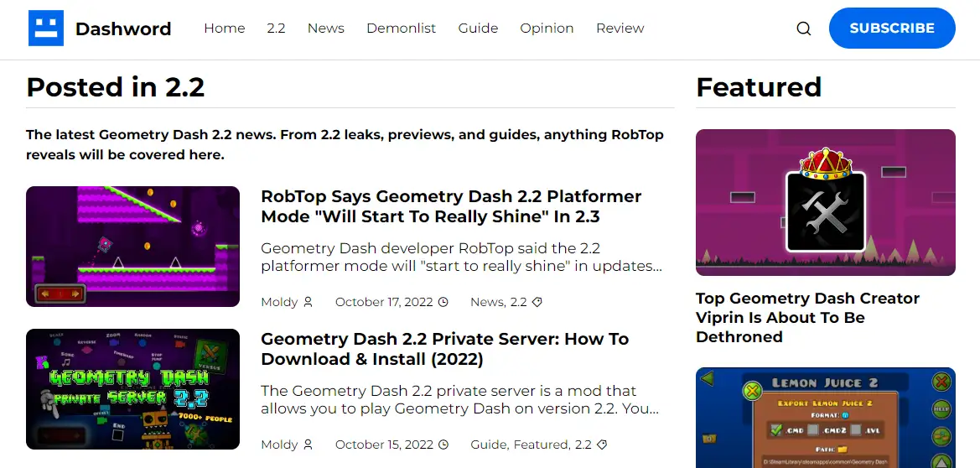Open the Review navigation item
Screen dimensions: 980x468
pyautogui.click(x=620, y=29)
